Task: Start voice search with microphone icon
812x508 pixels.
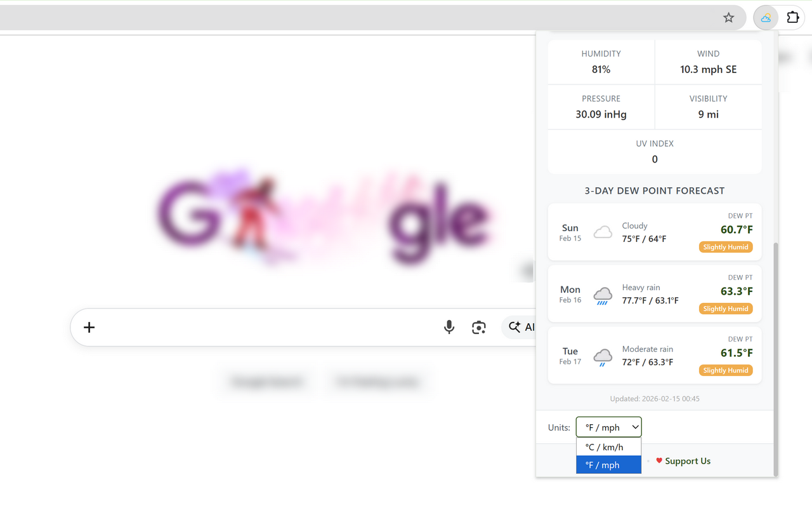Action: pyautogui.click(x=449, y=327)
